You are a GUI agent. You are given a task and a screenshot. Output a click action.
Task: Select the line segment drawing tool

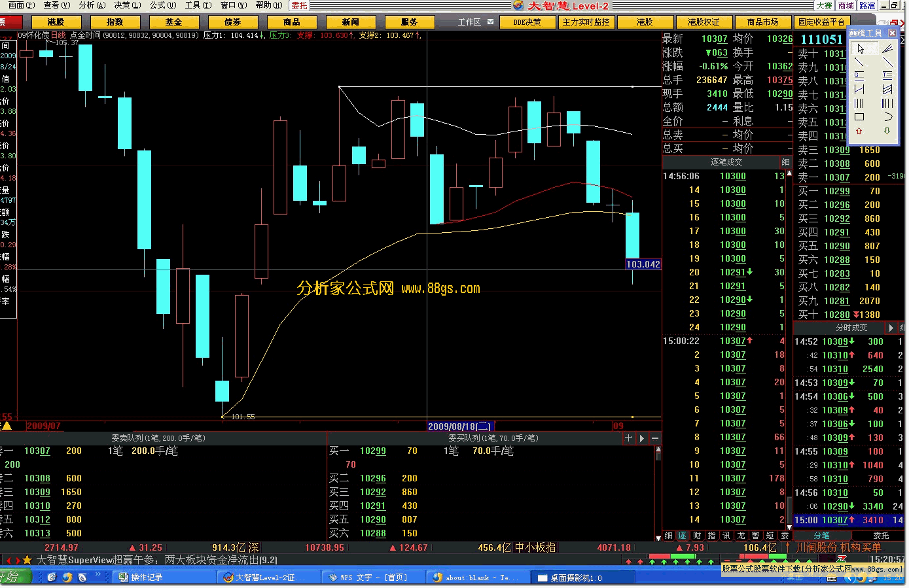pyautogui.click(x=860, y=62)
